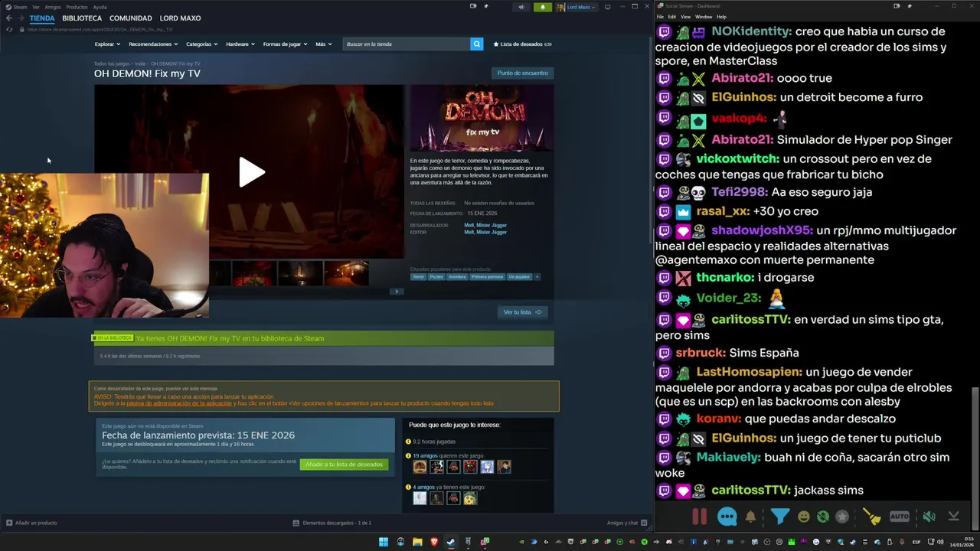Click the Steam back navigation arrow
Image resolution: width=980 pixels, height=551 pixels.
coord(9,18)
